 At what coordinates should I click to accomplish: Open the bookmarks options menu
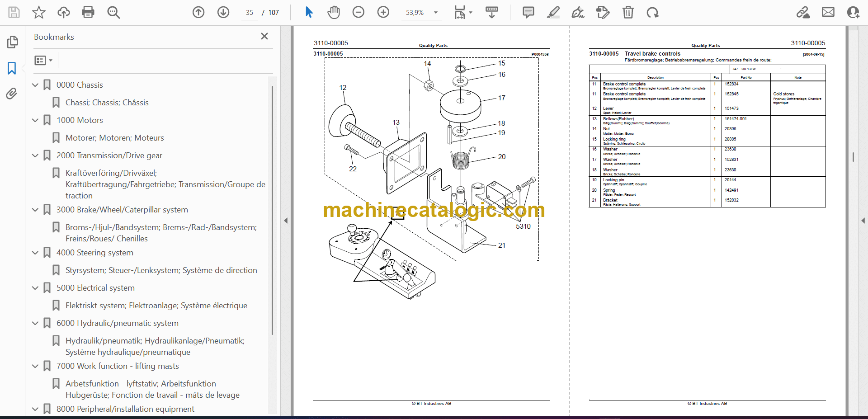pos(44,60)
